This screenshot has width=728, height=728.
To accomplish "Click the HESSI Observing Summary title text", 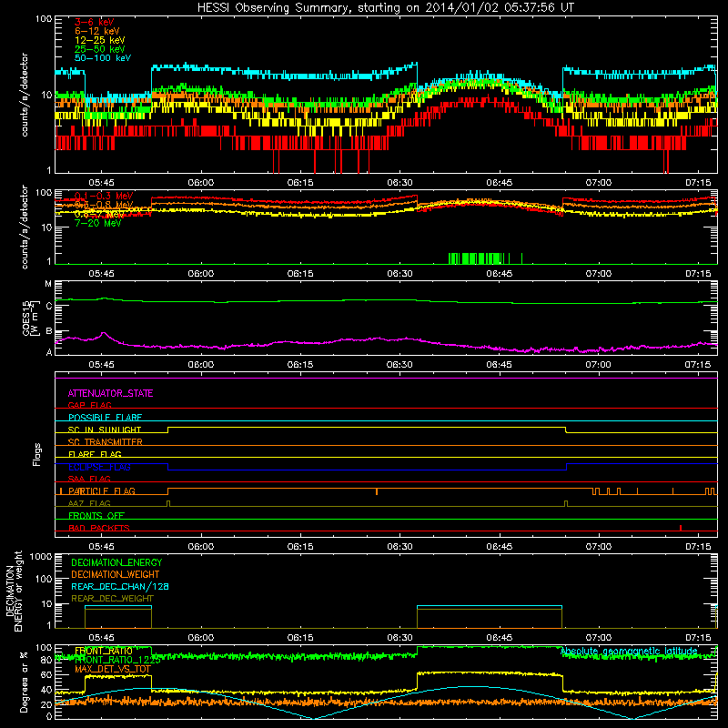I will 385,7.
